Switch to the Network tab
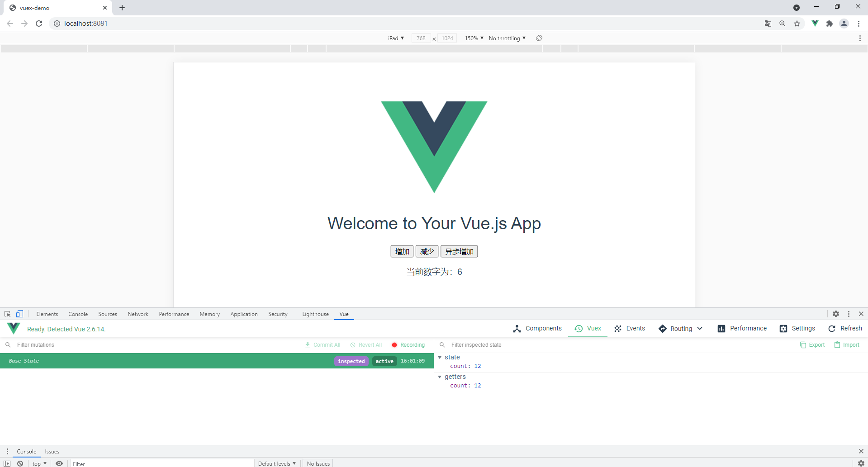868x467 pixels. 138,314
